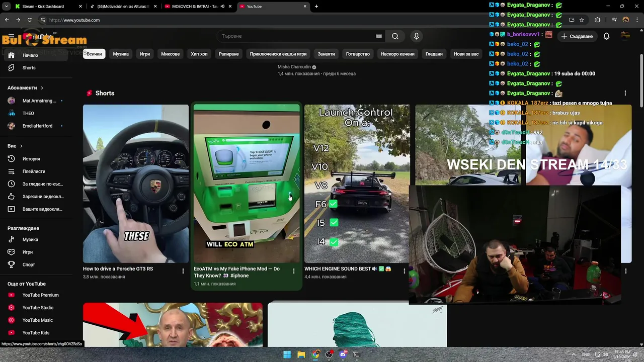Open File Explorer from taskbar
Screen dimensions: 644x362
[301, 354]
